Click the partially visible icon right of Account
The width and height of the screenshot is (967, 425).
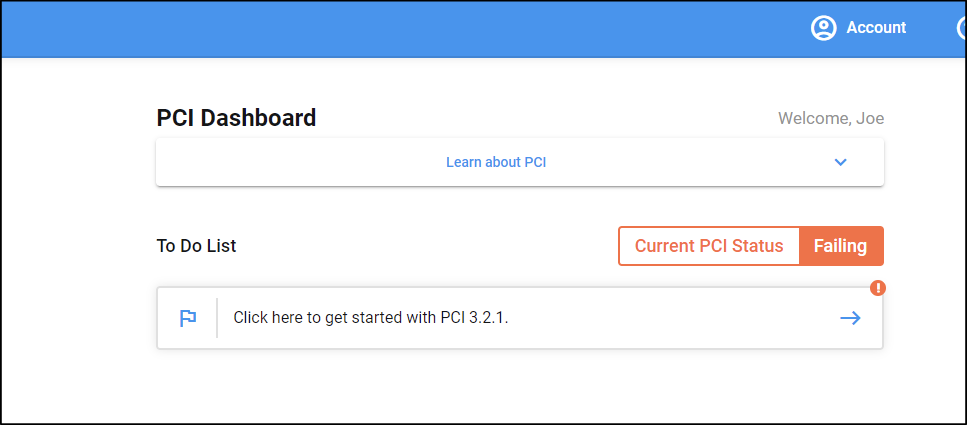961,28
